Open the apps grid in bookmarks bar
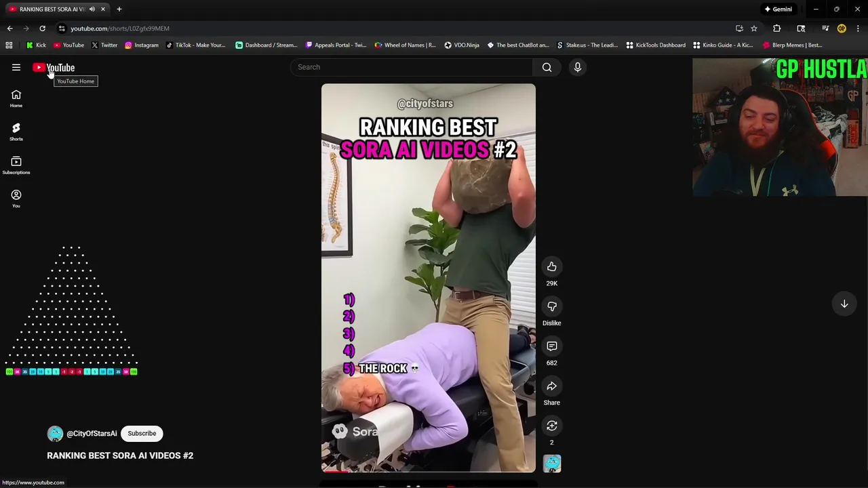This screenshot has width=868, height=488. tap(9, 45)
